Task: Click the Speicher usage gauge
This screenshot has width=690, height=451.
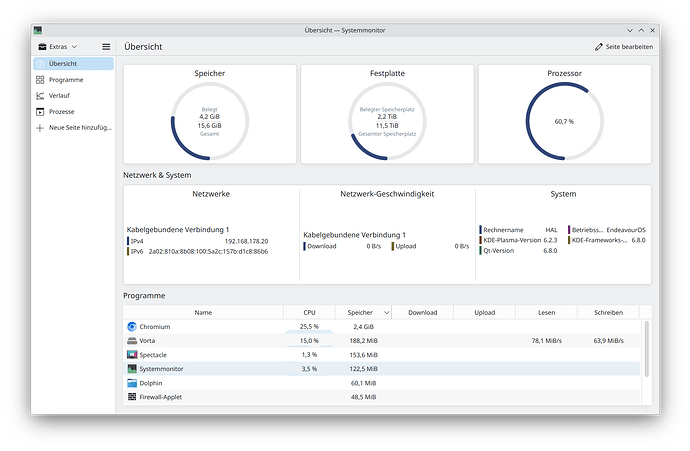Action: click(x=210, y=121)
